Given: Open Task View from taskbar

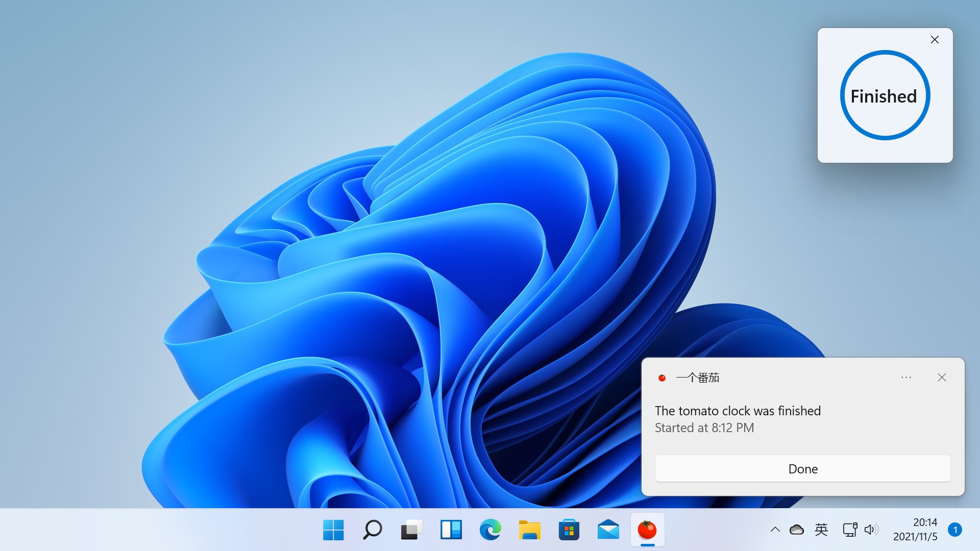Looking at the screenshot, I should point(411,530).
